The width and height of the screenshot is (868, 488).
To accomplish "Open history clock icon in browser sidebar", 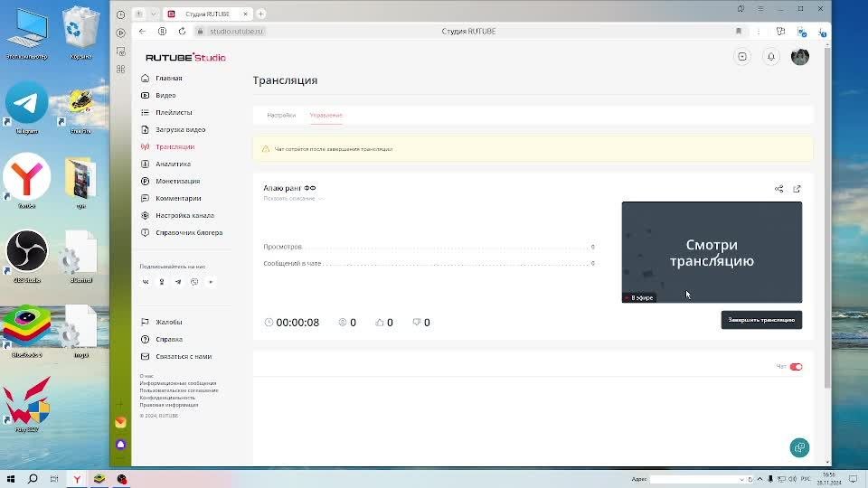I will coord(120,15).
